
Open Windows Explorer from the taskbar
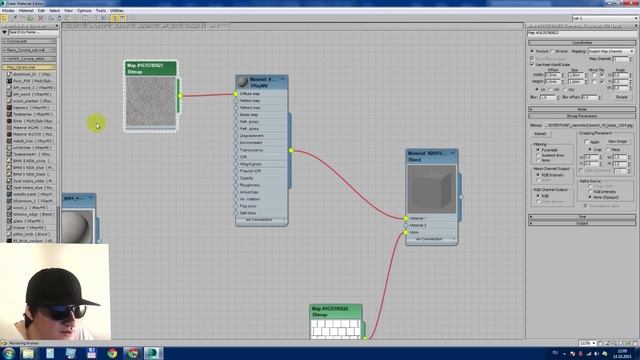(x=28, y=353)
